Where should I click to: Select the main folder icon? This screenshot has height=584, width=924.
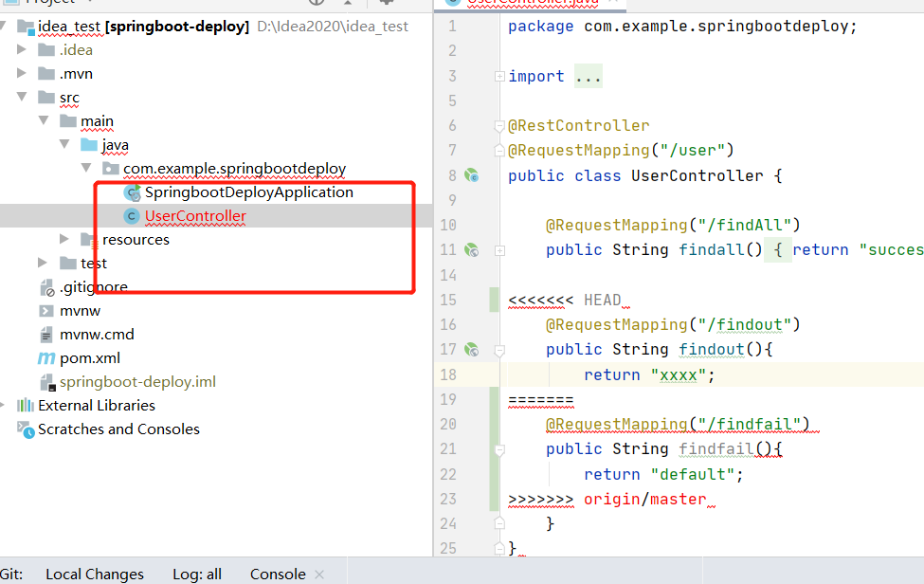click(68, 120)
